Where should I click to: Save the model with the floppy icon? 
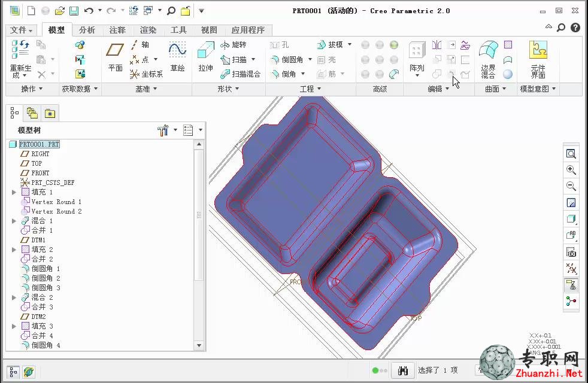[x=74, y=11]
